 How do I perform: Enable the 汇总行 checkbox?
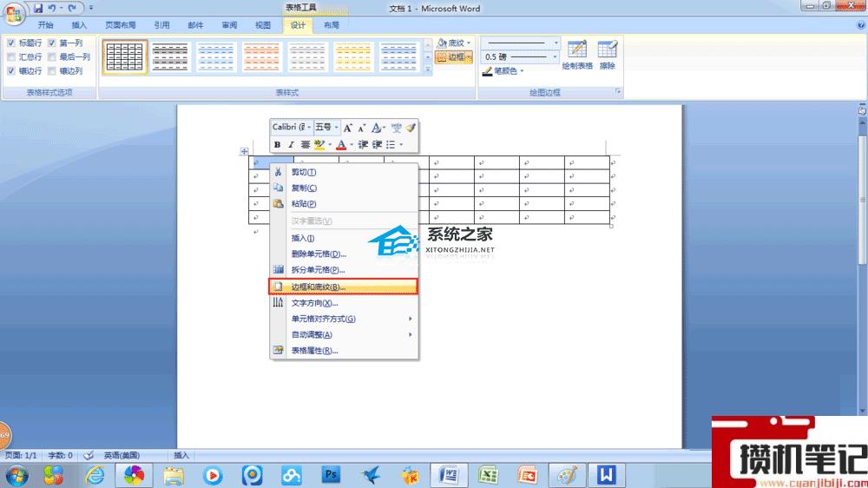click(11, 57)
